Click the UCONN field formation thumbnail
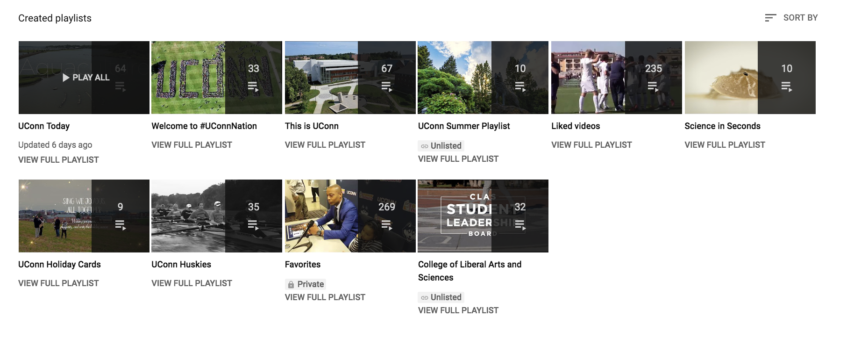Image resolution: width=868 pixels, height=346 pixels. pos(217,78)
